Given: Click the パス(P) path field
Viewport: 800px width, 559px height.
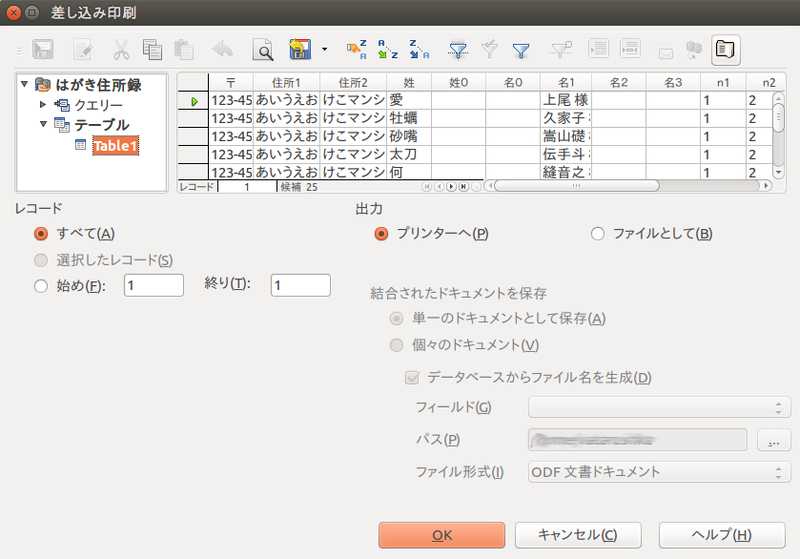Looking at the screenshot, I should pos(637,439).
